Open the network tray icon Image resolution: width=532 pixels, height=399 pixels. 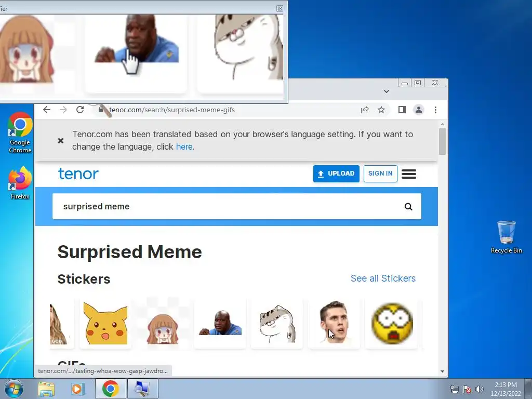point(454,389)
